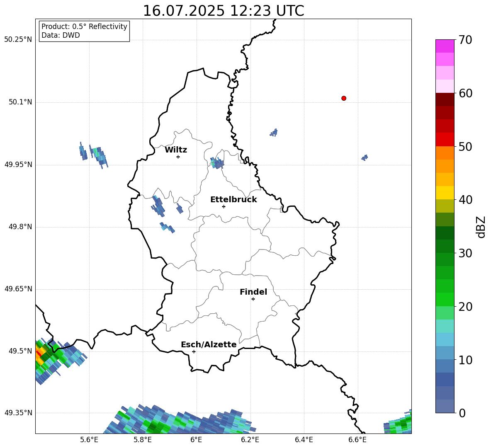Image resolution: width=491 pixels, height=448 pixels.
Task: Click the 5.8°E longitude label
Action: click(x=143, y=440)
